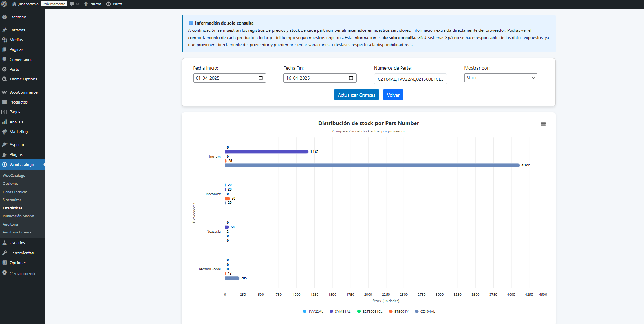Toggle the 3YM81AL series visibility
Image resolution: width=644 pixels, height=324 pixels.
[340, 312]
